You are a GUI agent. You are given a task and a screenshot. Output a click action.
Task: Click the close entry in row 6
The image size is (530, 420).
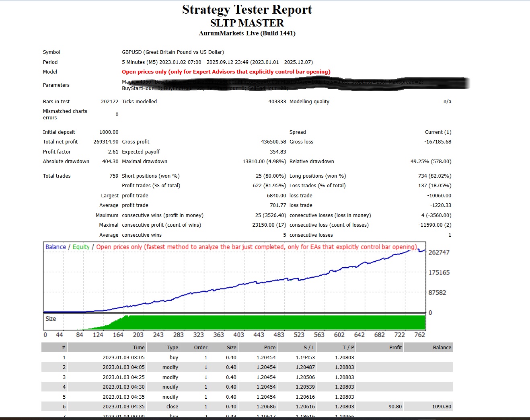click(x=172, y=407)
